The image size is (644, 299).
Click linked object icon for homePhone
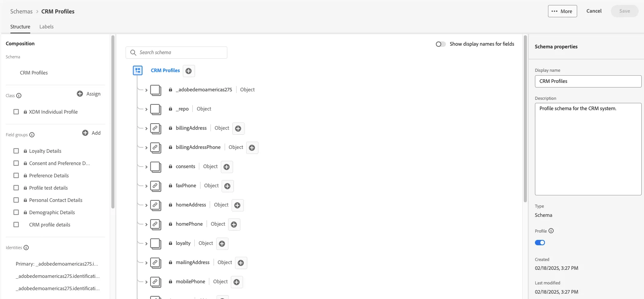coord(156,225)
